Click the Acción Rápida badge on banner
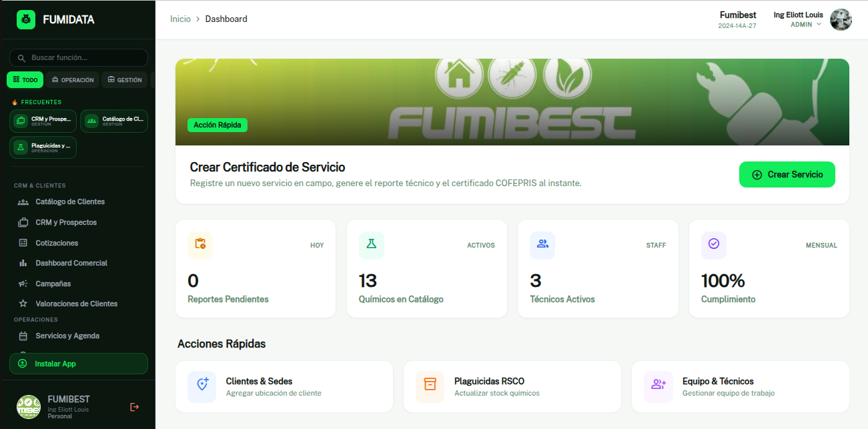This screenshot has width=868, height=429. click(x=218, y=125)
